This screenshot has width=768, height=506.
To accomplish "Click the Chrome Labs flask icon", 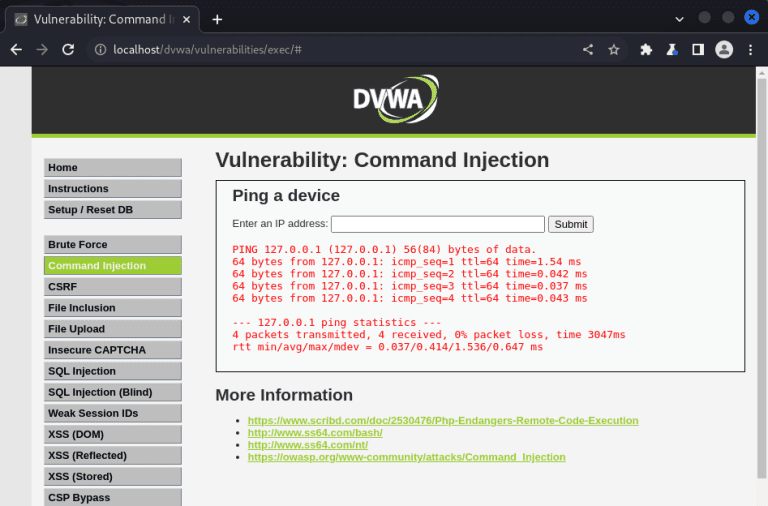I will click(x=672, y=50).
